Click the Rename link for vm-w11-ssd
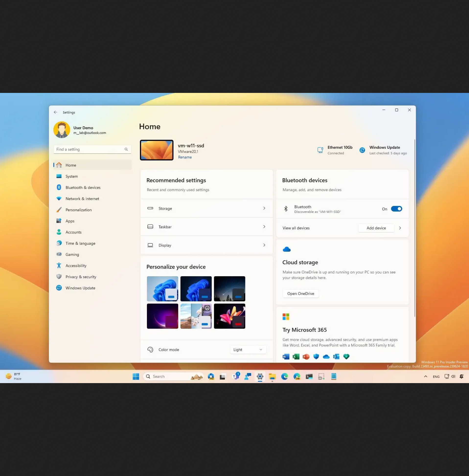 point(185,157)
